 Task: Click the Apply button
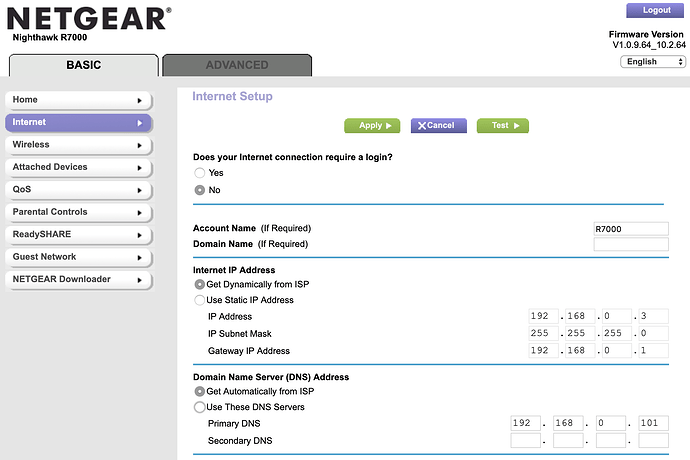point(372,126)
